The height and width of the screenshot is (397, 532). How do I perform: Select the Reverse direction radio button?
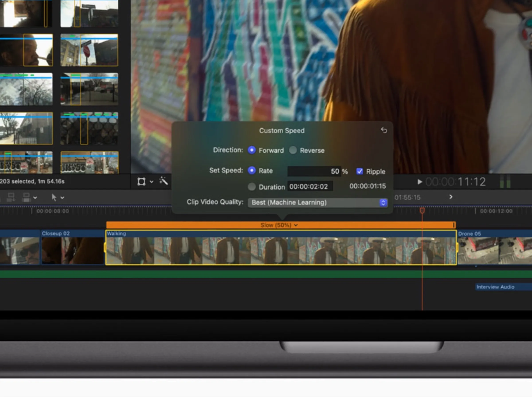[293, 150]
